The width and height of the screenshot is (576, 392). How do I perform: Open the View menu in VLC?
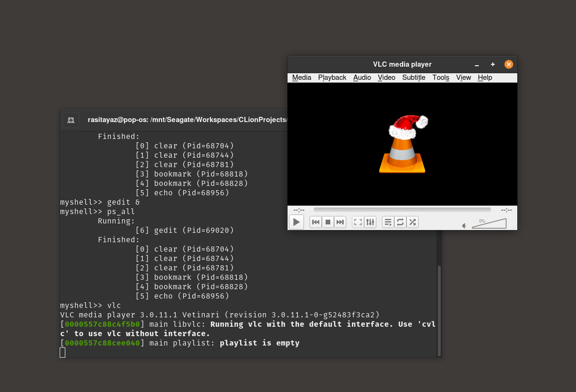[x=464, y=77]
